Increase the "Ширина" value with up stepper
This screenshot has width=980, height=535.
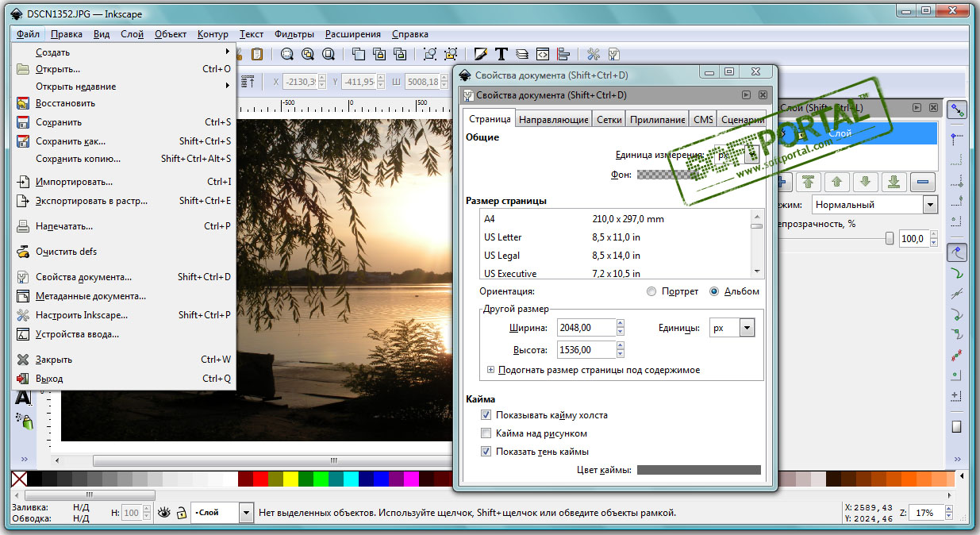pyautogui.click(x=621, y=323)
